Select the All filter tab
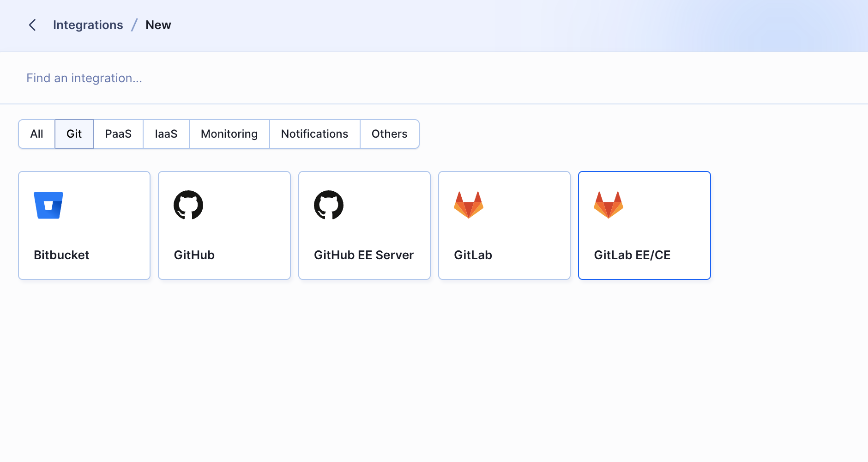The image size is (868, 462). tap(36, 134)
